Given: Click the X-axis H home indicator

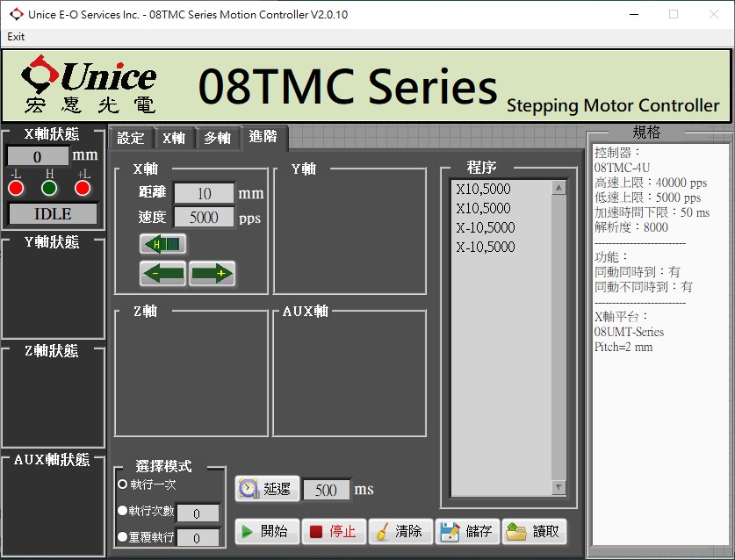Looking at the screenshot, I should 49,189.
